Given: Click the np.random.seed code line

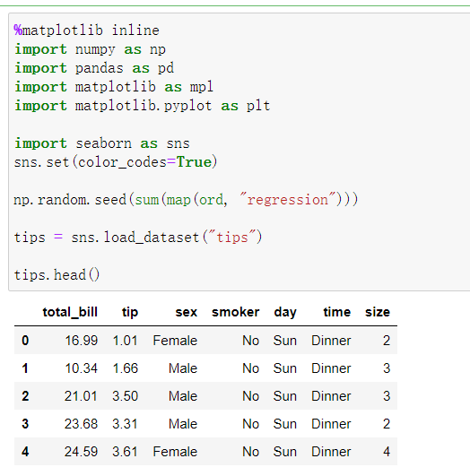Looking at the screenshot, I should pos(186,200).
